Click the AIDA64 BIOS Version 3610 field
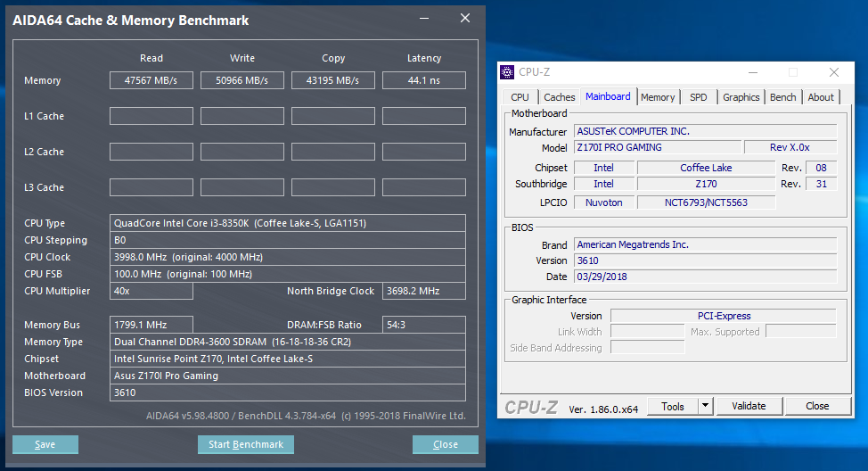 [287, 392]
